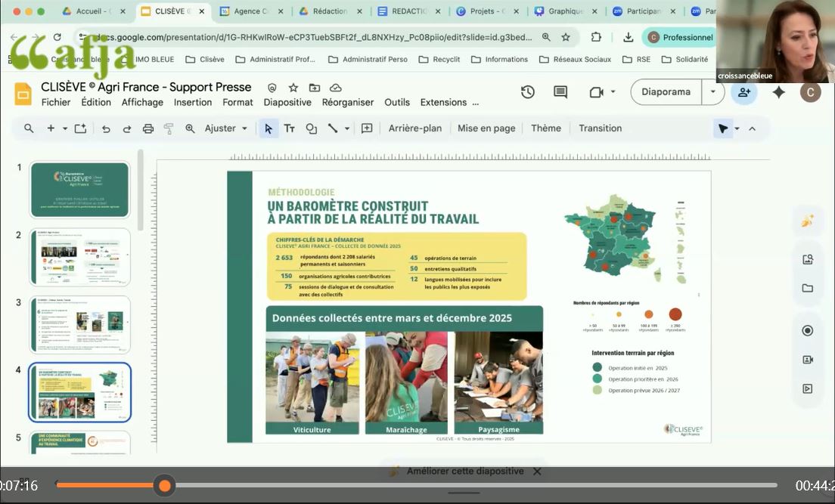This screenshot has width=835, height=504.
Task: Open the version history clock icon
Action: [528, 92]
